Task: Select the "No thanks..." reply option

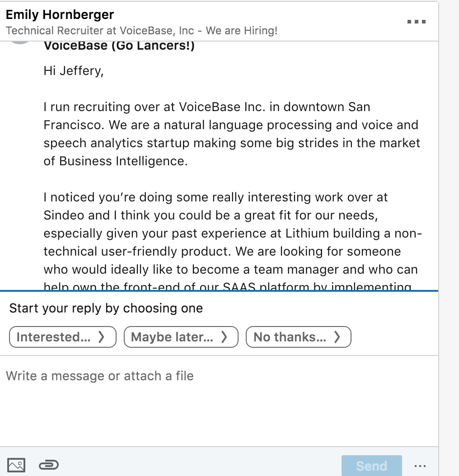Action: (298, 337)
